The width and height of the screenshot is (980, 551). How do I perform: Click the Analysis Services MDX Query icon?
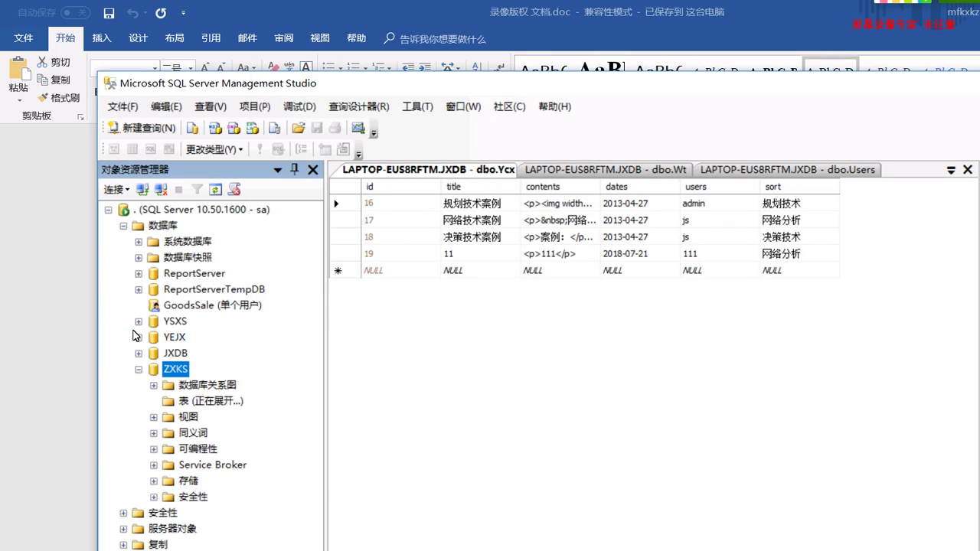click(215, 128)
